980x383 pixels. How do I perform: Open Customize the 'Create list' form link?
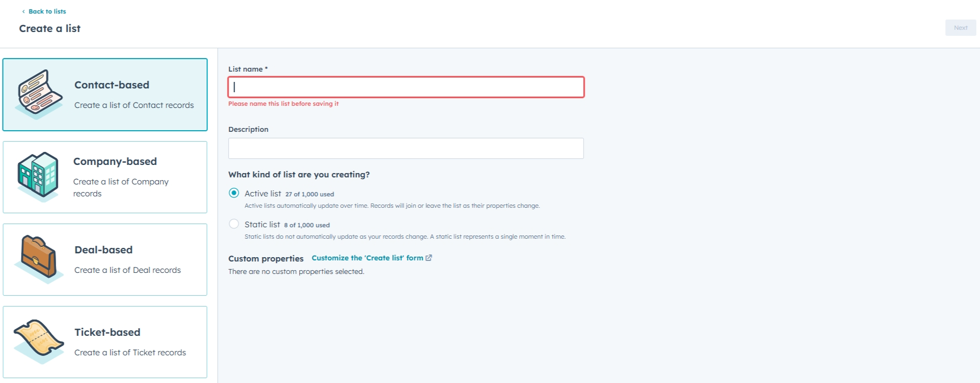367,258
